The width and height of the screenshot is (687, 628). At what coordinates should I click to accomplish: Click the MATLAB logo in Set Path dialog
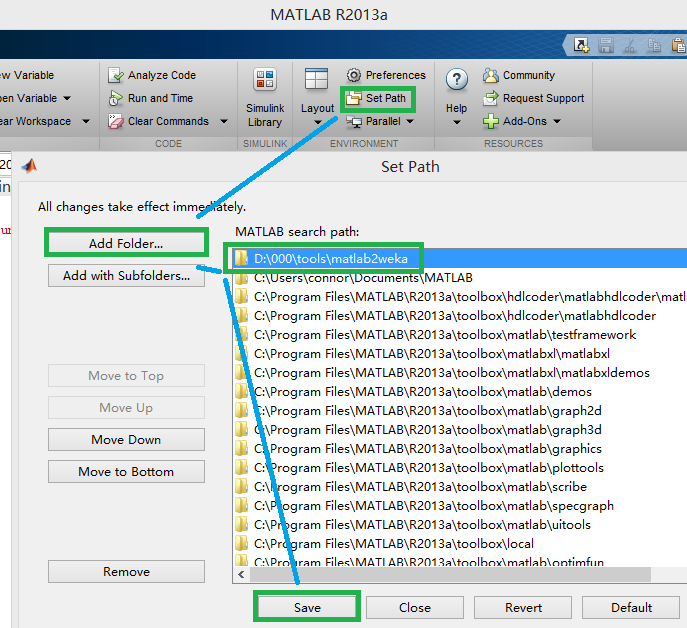point(30,166)
